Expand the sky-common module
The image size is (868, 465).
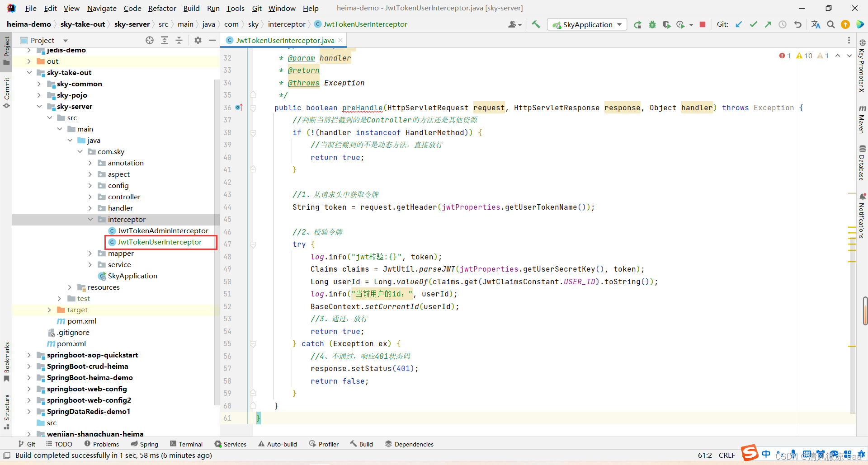click(39, 84)
